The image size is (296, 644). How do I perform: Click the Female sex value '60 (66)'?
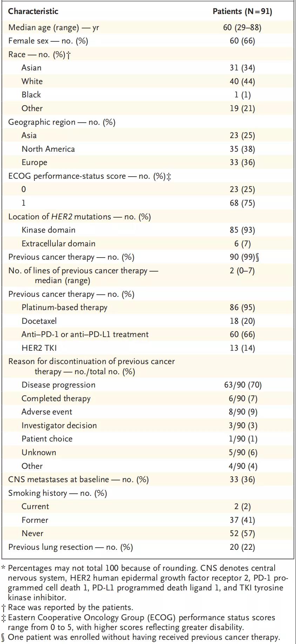coord(242,41)
